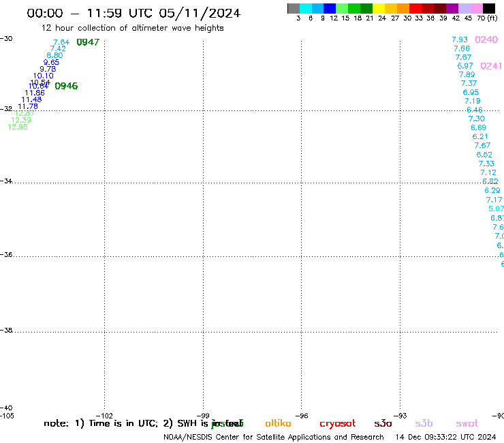Click the '-36' latitude axis label
This screenshot has width=504, height=443.
(6, 254)
